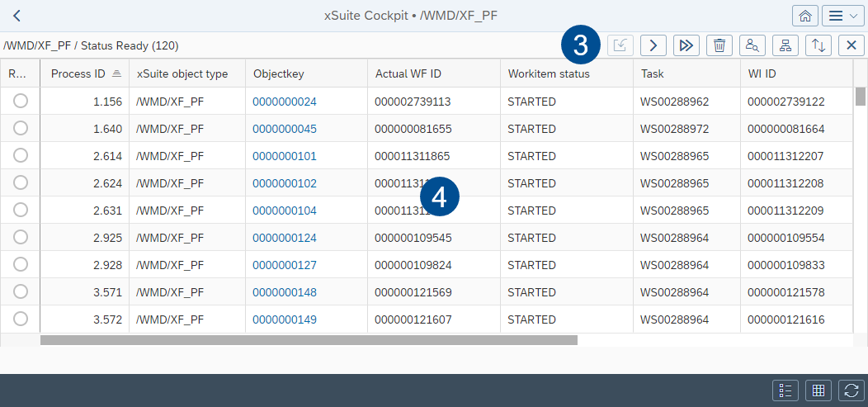Open object key 0000000045 link
The width and height of the screenshot is (868, 407).
[285, 129]
